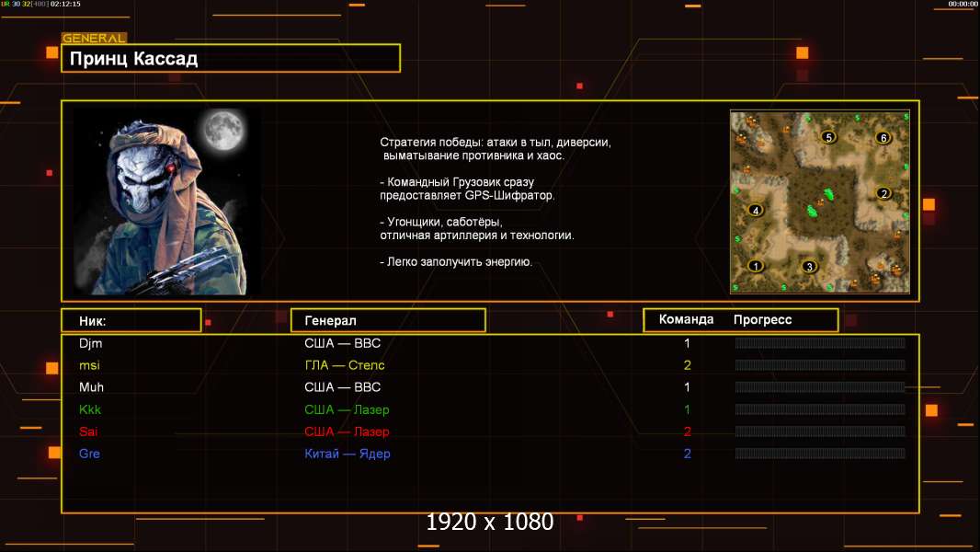The height and width of the screenshot is (552, 980).
Task: Click the 00:00:00 timer readout
Action: (x=963, y=4)
